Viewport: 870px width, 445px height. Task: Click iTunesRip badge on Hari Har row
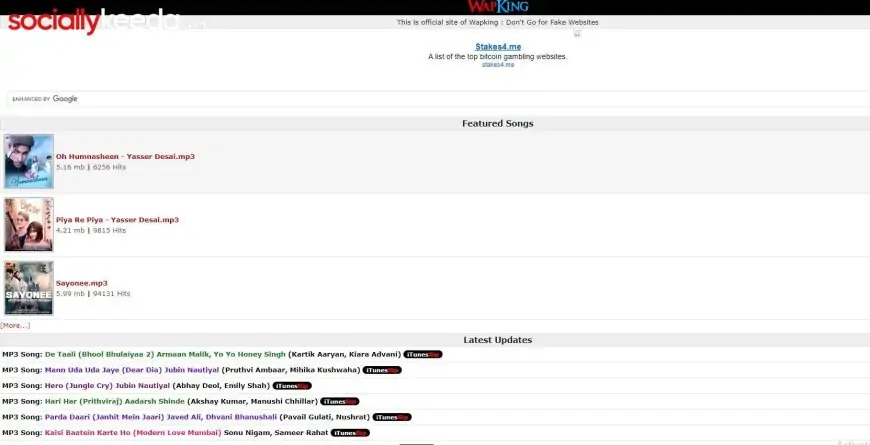(x=340, y=401)
